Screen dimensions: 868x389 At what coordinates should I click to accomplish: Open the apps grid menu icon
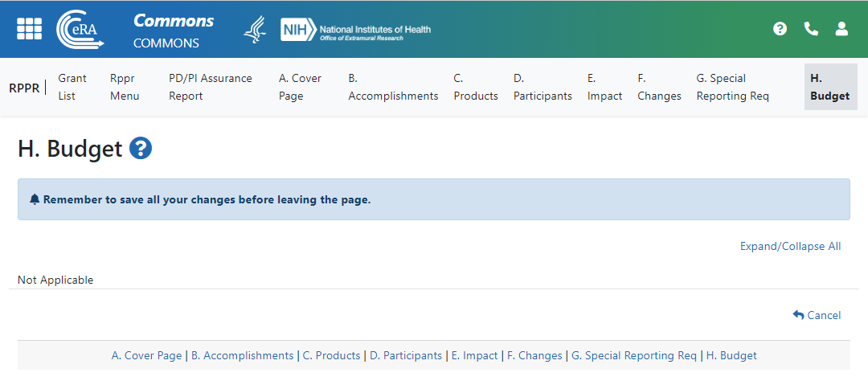coord(29,29)
